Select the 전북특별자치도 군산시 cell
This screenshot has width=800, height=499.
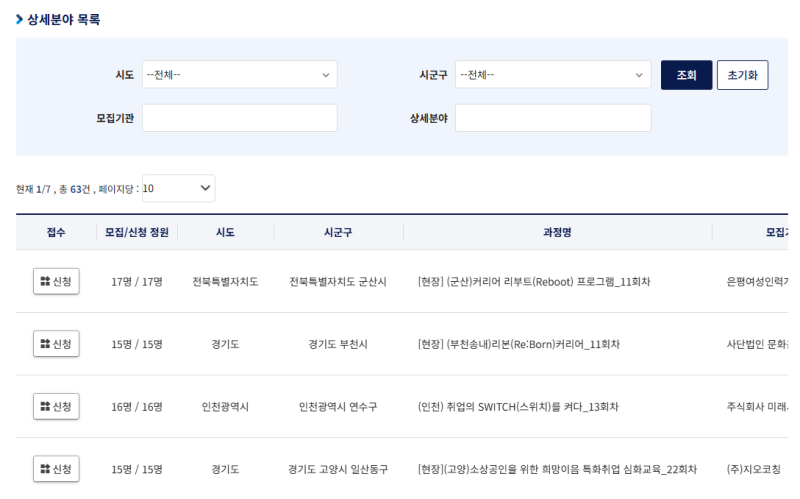tap(338, 282)
